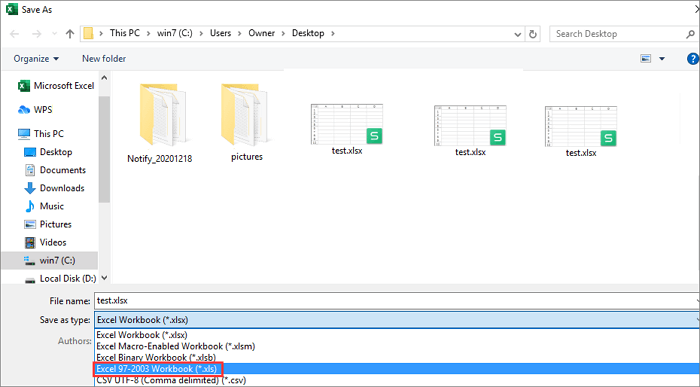The width and height of the screenshot is (700, 387).
Task: Open the address bar history dropdown
Action: coord(517,34)
